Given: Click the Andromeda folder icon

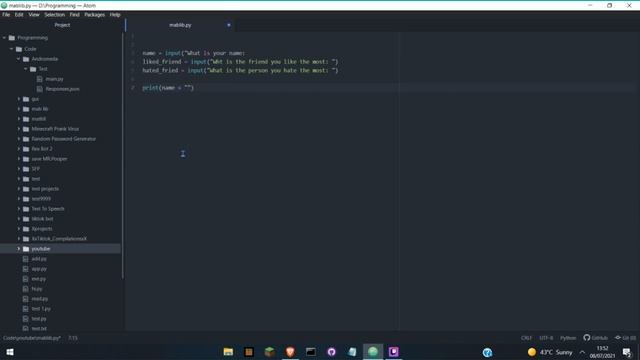Looking at the screenshot, I should point(26,59).
